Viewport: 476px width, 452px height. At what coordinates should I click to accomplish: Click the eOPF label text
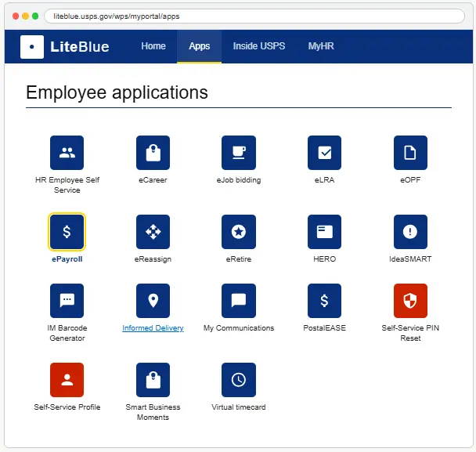click(x=410, y=180)
